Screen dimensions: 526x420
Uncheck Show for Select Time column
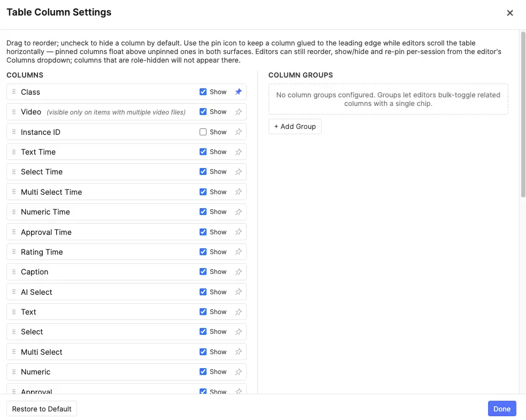click(x=203, y=172)
